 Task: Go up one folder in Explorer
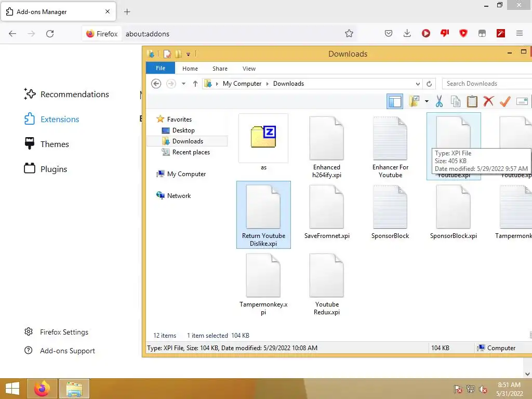click(195, 84)
